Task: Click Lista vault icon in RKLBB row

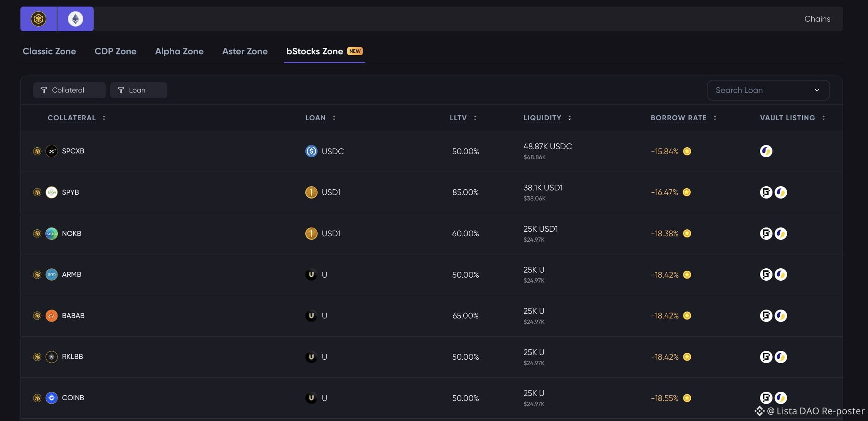Action: point(781,357)
